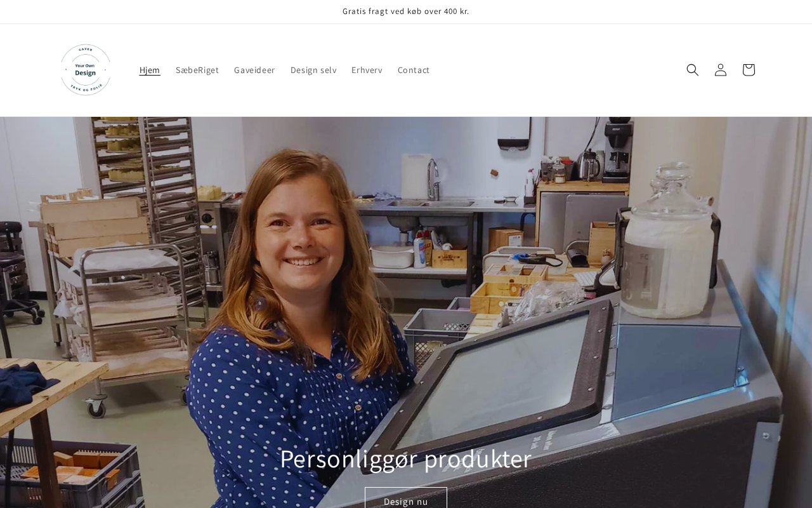
Task: Open the shopping cart icon
Action: (x=749, y=70)
